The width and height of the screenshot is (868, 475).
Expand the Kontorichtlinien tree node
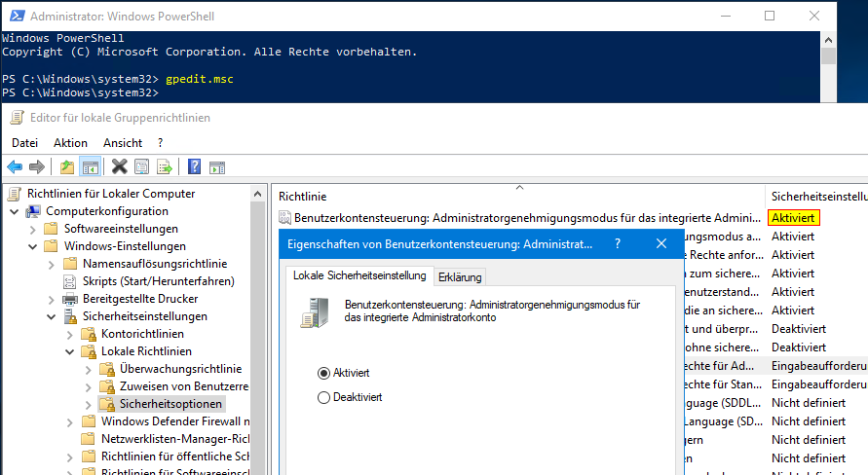pos(69,334)
